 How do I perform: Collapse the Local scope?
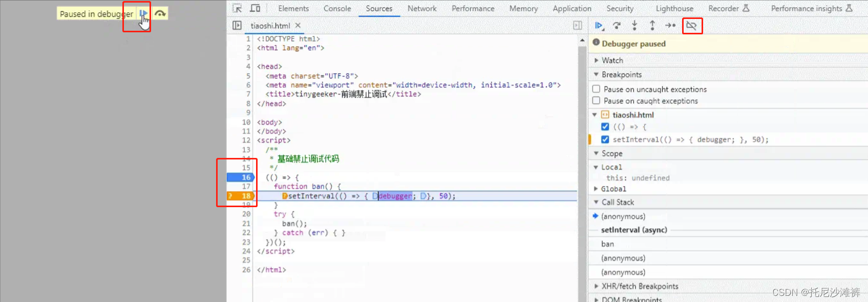[596, 167]
